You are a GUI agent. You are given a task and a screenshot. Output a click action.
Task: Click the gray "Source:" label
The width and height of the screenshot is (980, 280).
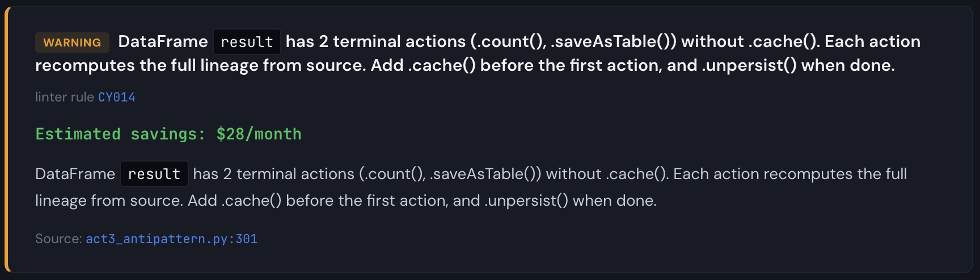point(58,239)
